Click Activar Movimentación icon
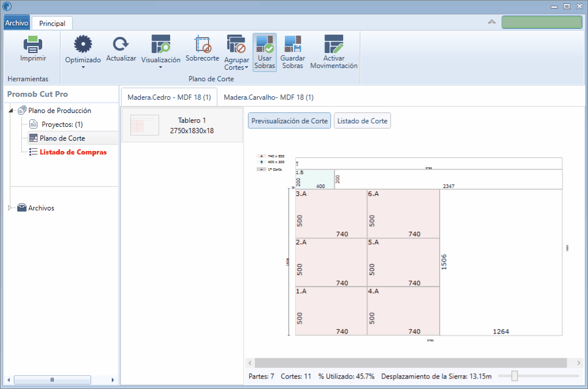Image resolution: width=588 pixels, height=389 pixels. [334, 44]
